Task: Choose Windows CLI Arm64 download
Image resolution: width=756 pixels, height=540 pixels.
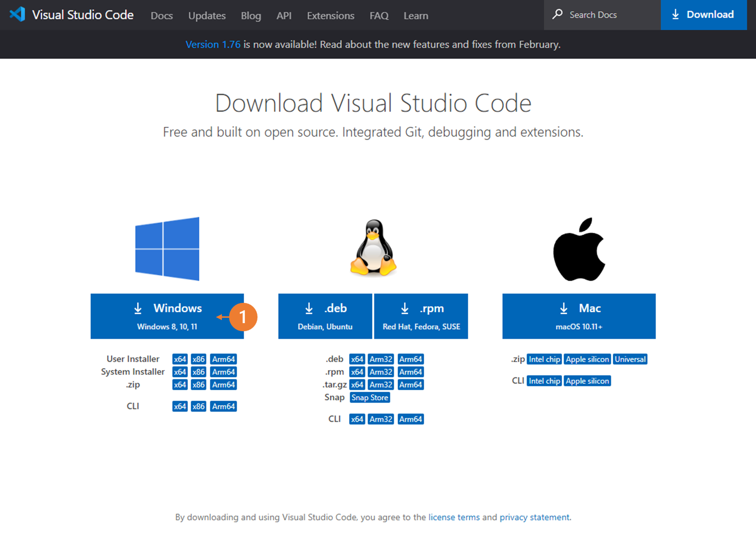Action: click(x=223, y=406)
